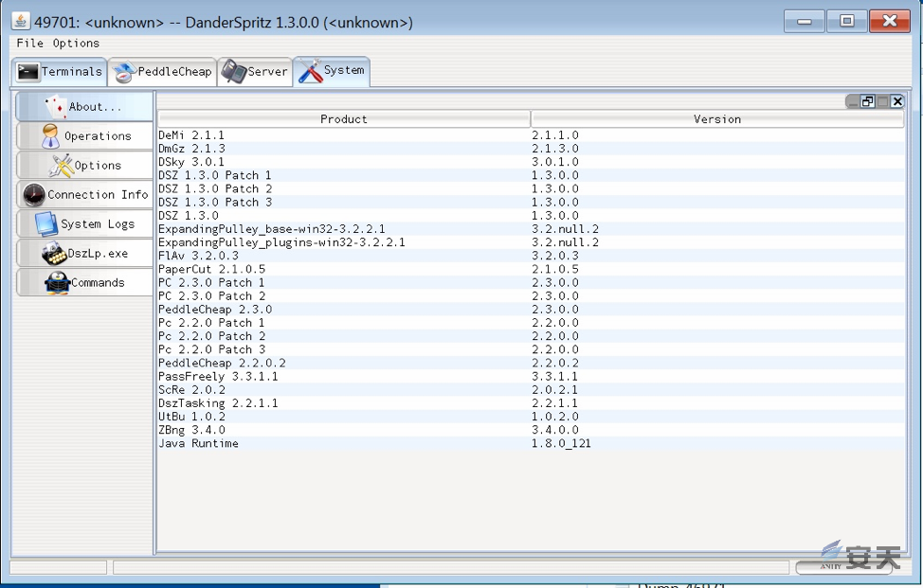Click the Options wrench icon in sidebar
Screen dimensions: 923x588
(61, 166)
